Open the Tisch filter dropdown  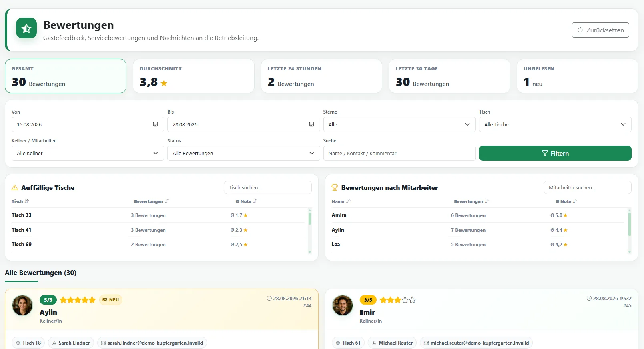(555, 124)
